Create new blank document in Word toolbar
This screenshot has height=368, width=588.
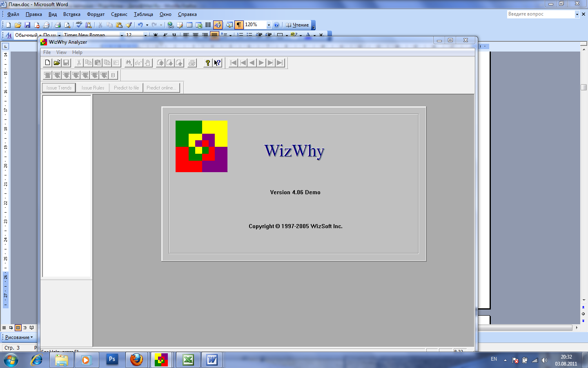click(x=8, y=25)
